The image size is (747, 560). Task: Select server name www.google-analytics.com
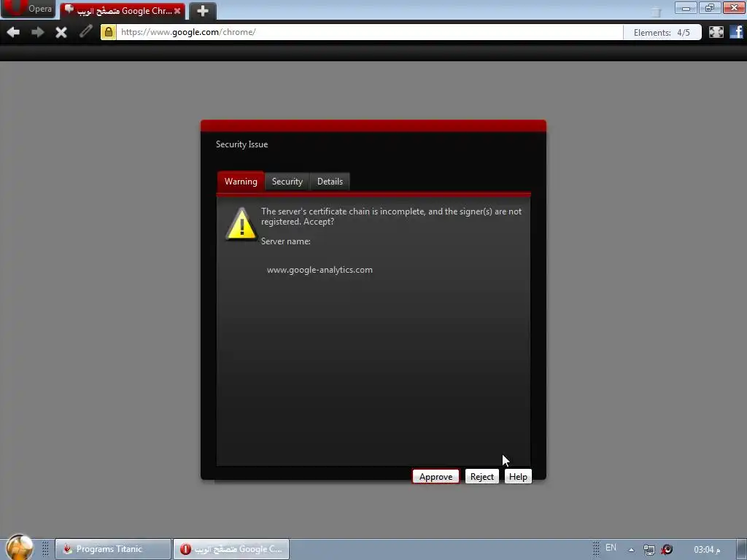click(320, 270)
